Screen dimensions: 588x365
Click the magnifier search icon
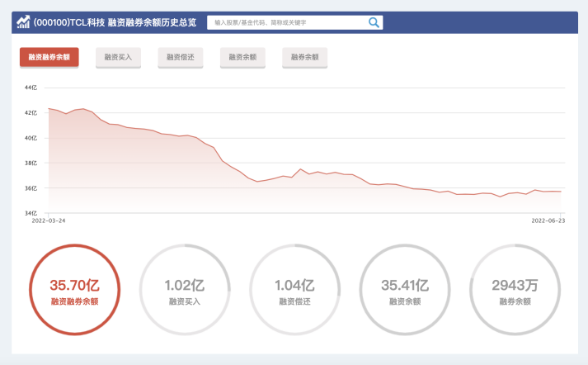374,22
